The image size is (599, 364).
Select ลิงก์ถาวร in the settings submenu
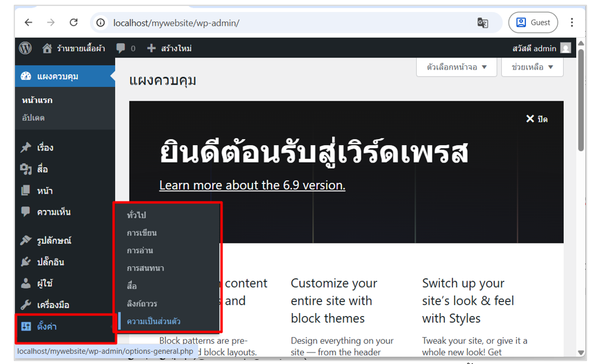[142, 303]
